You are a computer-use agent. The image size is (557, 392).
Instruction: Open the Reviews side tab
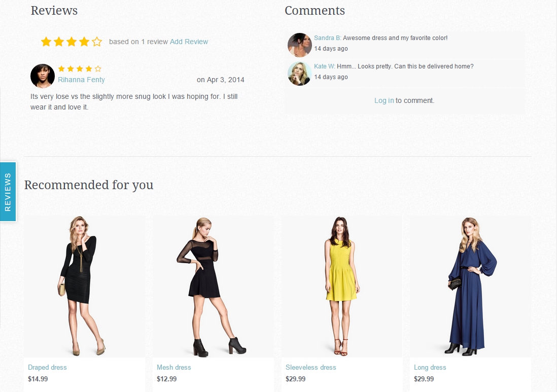8,192
